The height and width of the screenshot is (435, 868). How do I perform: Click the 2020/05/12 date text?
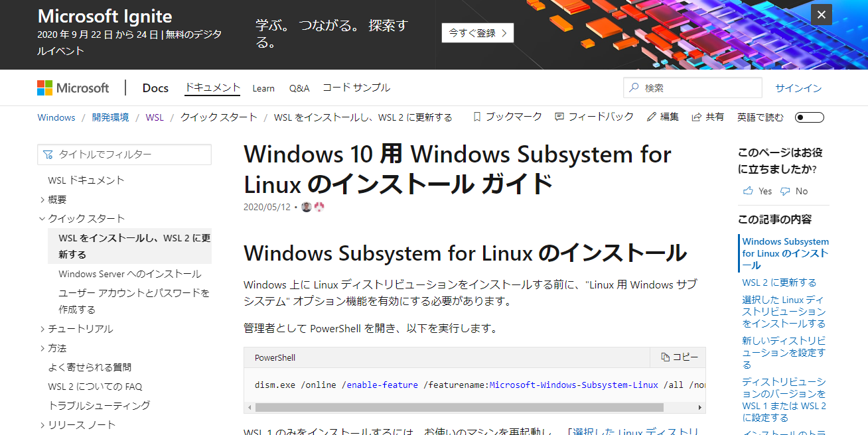pyautogui.click(x=267, y=207)
